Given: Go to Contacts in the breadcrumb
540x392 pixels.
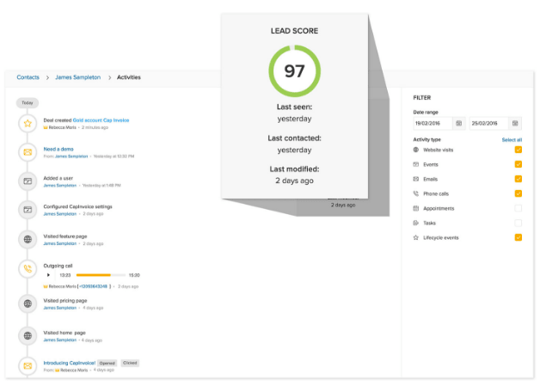Looking at the screenshot, I should point(28,77).
